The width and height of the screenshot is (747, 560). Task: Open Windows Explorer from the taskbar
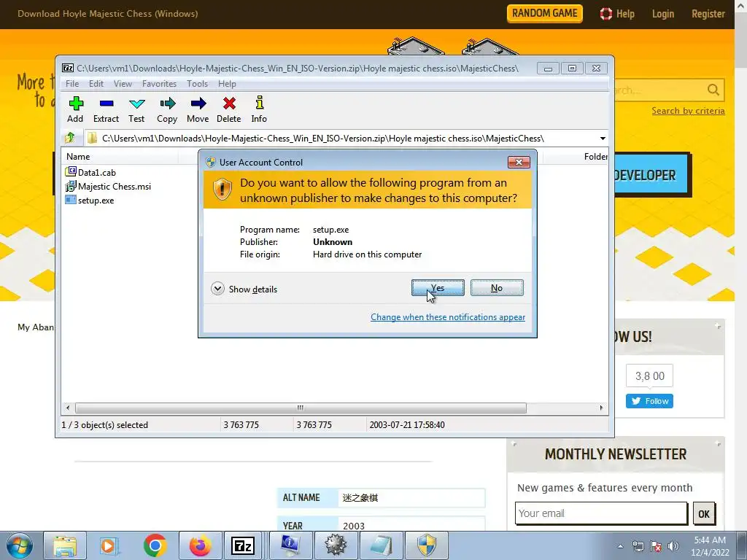(x=65, y=545)
